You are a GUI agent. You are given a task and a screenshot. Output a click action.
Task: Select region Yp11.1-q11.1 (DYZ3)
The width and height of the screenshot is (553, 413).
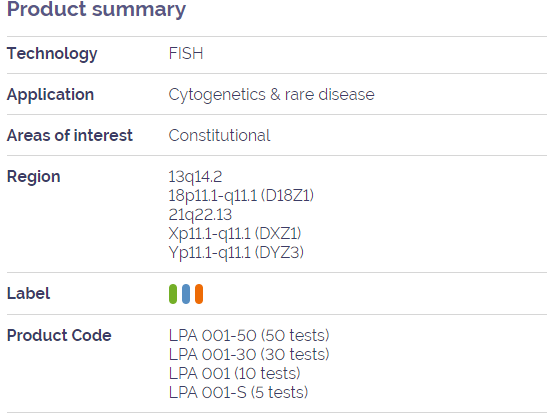tap(236, 253)
